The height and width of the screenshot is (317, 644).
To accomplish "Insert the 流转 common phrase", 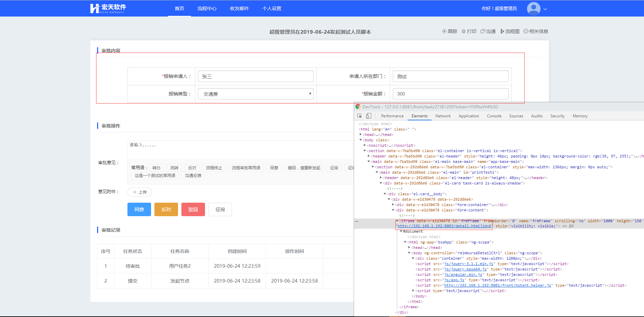I will tap(174, 168).
